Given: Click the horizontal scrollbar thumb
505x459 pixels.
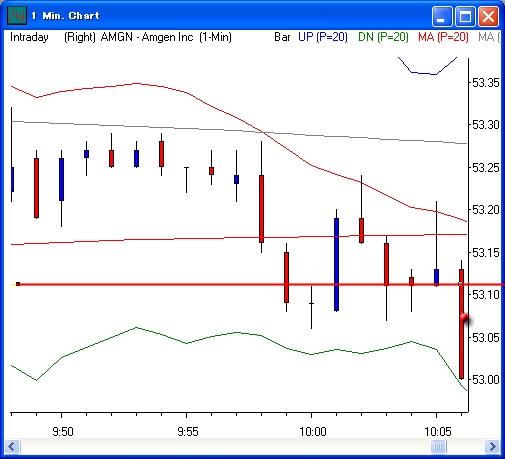Looking at the screenshot, I should click(438, 446).
